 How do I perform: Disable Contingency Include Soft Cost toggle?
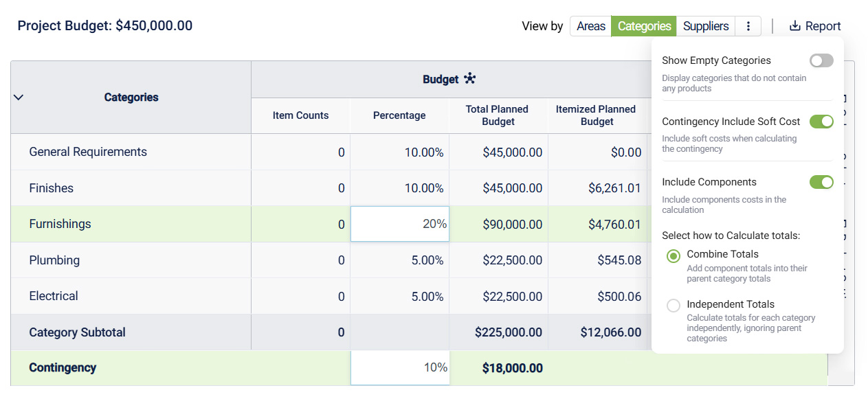pos(821,122)
